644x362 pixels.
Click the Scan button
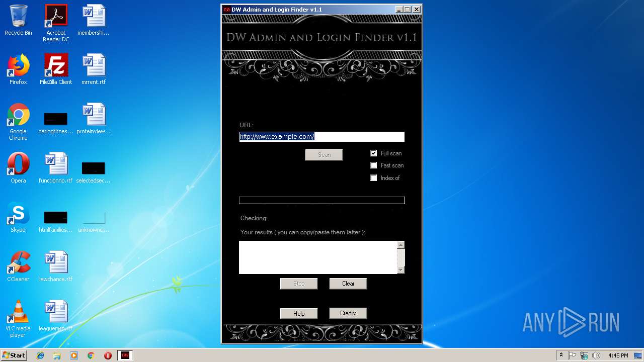pos(324,155)
